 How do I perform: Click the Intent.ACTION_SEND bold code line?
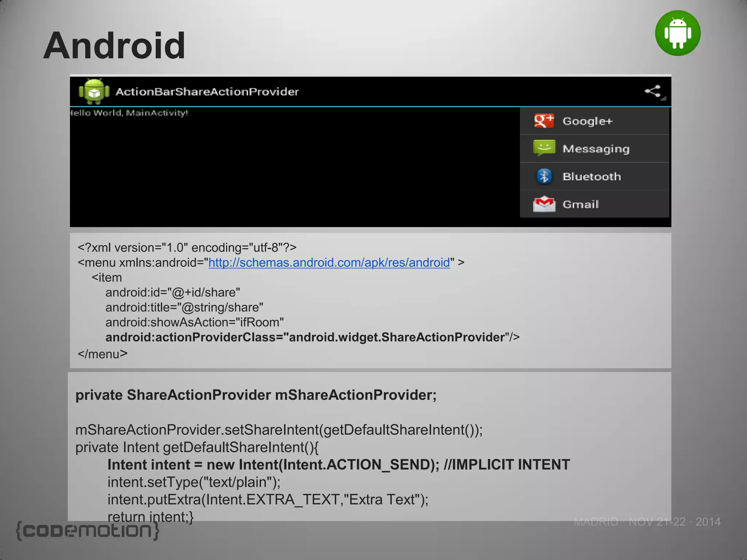pos(338,465)
